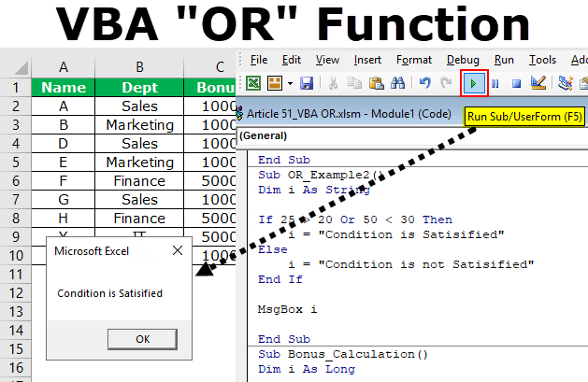588x382 pixels.
Task: Click the Save floppy disk icon
Action: [307, 83]
